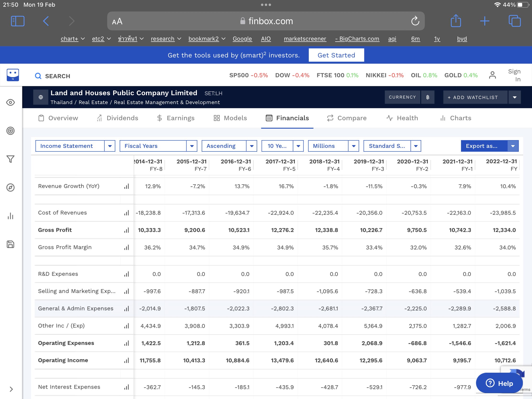Switch to Earnings tab
The image size is (532, 399).
[176, 118]
